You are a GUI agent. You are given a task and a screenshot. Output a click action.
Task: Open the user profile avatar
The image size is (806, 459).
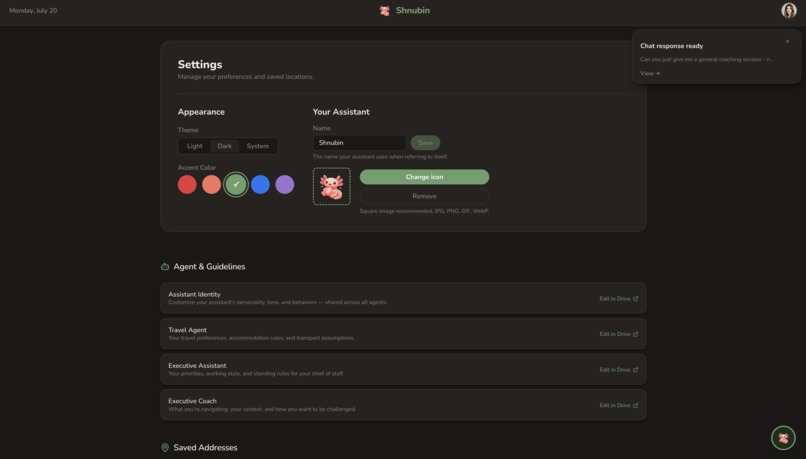[789, 10]
